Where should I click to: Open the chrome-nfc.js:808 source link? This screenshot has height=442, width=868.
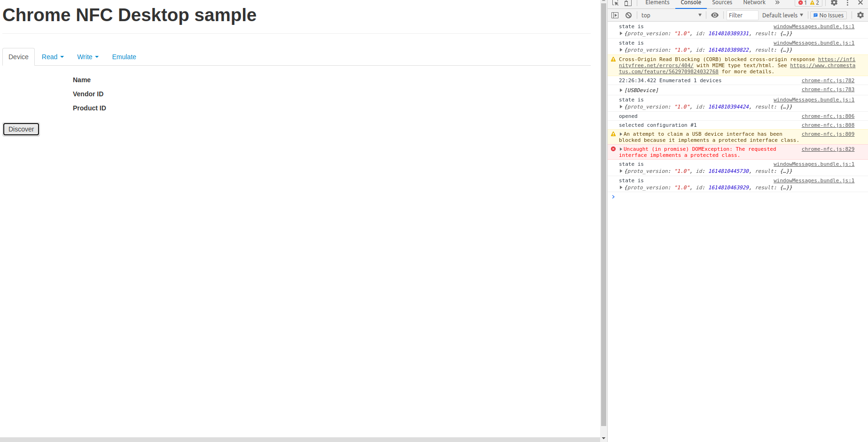coord(828,125)
